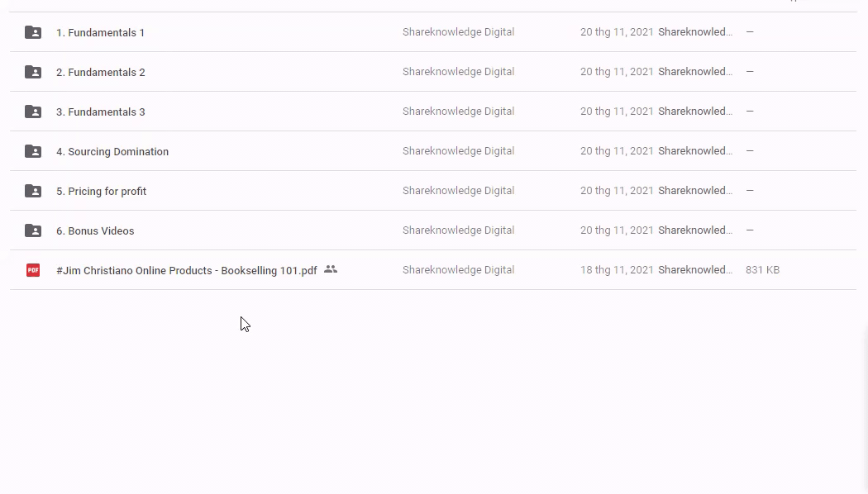Viewport: 868px width, 494px height.
Task: Select the 5. Pricing for profit name
Action: [101, 192]
